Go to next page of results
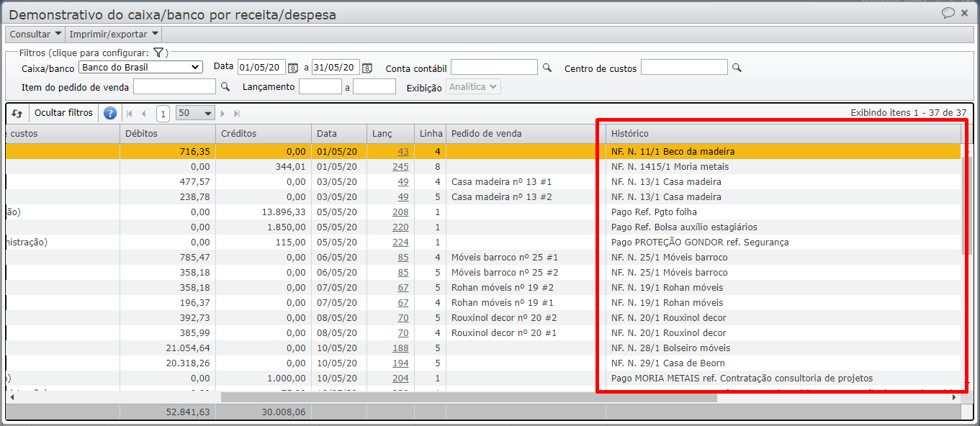Image resolution: width=980 pixels, height=426 pixels. tap(222, 113)
